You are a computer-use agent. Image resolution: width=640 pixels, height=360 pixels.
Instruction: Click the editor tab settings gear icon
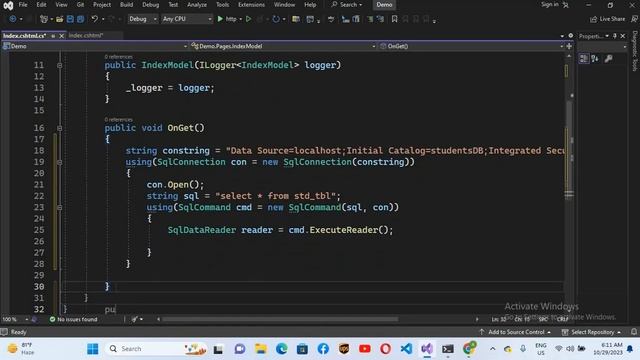coord(571,36)
